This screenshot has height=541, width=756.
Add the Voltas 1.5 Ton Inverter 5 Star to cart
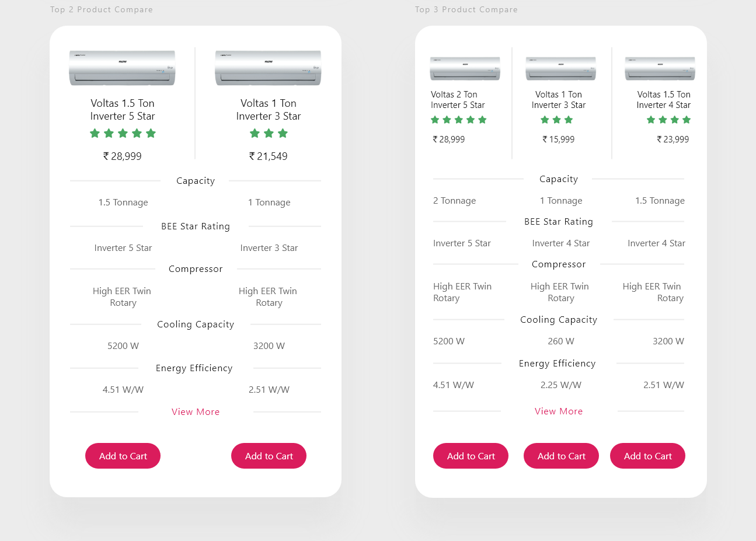pyautogui.click(x=123, y=456)
